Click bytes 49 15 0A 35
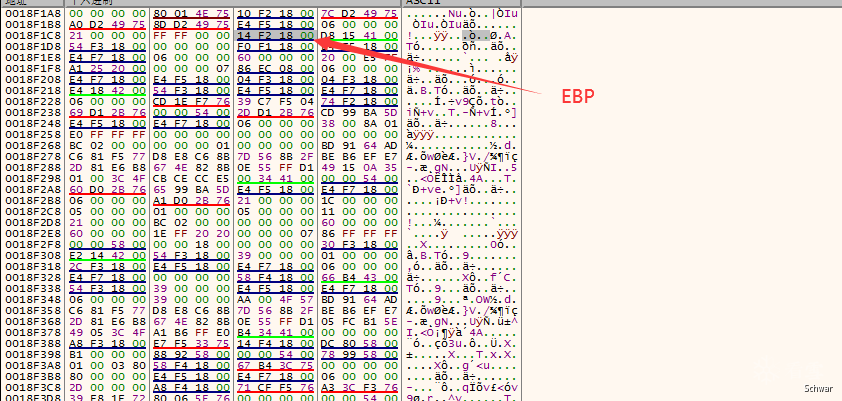This screenshot has height=401, width=842. [x=359, y=167]
